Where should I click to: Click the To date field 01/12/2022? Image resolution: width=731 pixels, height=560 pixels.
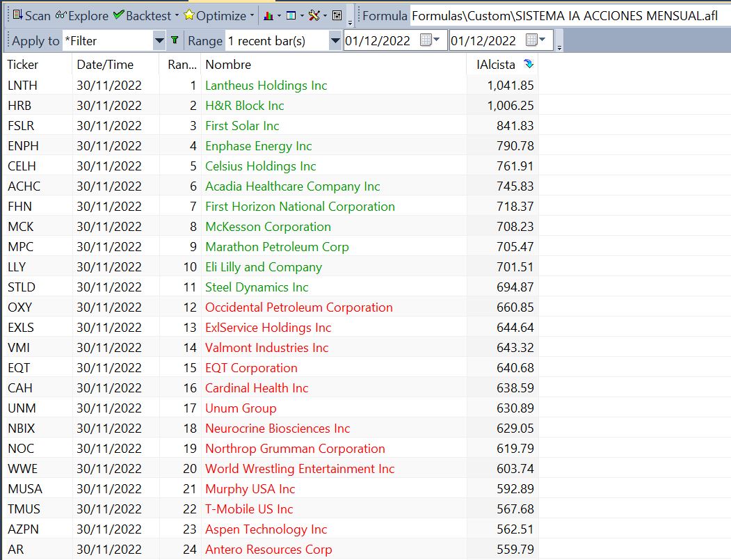(485, 40)
